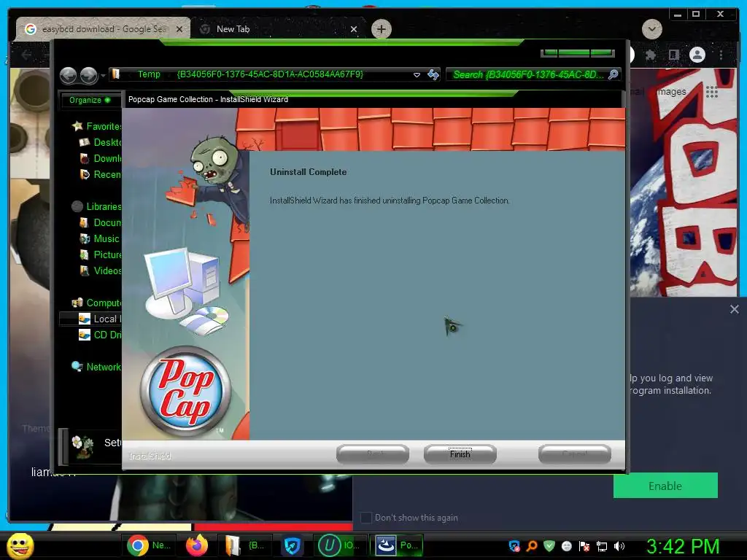Image resolution: width=747 pixels, height=560 pixels.
Task: Click the search magnifier icon in Explorer
Action: click(614, 74)
